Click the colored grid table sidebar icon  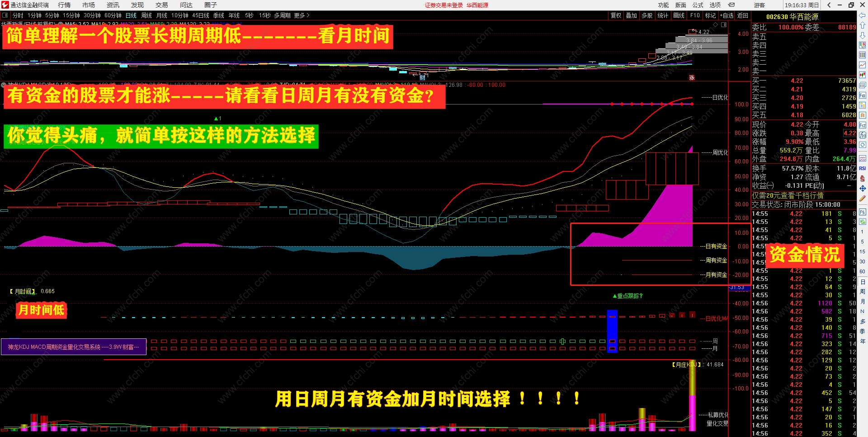[863, 55]
